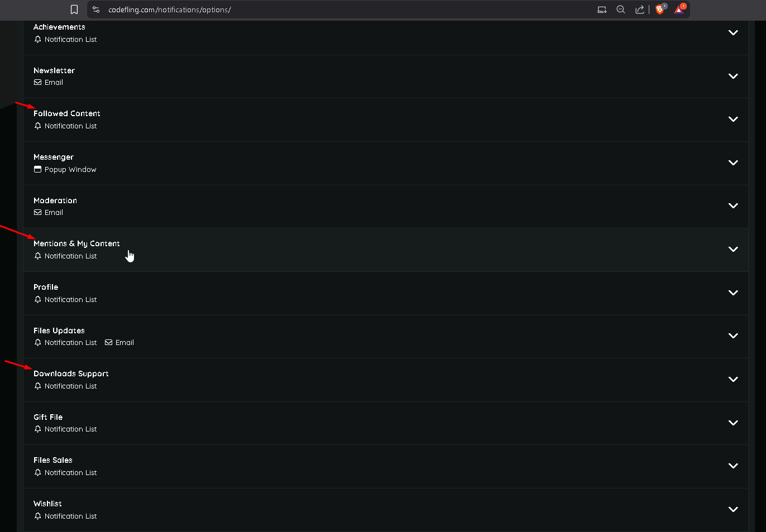Expand the Achievements section chevron
766x532 pixels.
tap(733, 33)
